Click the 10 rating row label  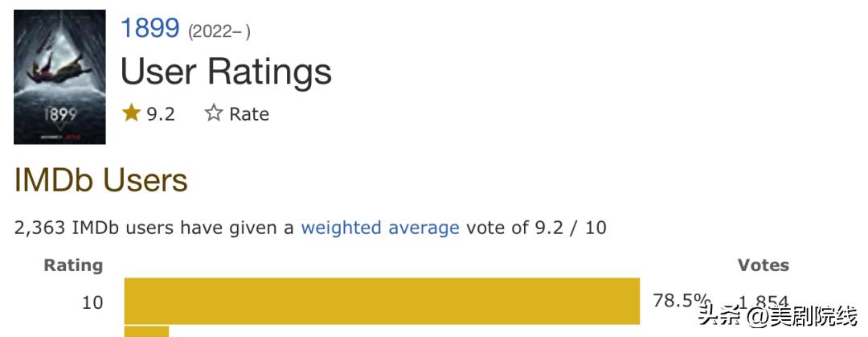[92, 302]
